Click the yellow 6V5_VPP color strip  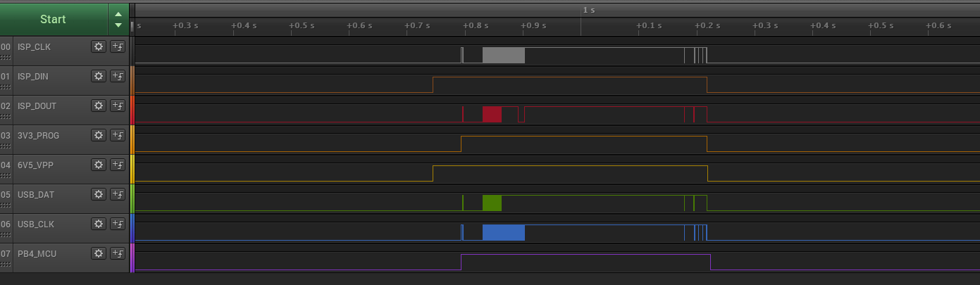click(132, 169)
